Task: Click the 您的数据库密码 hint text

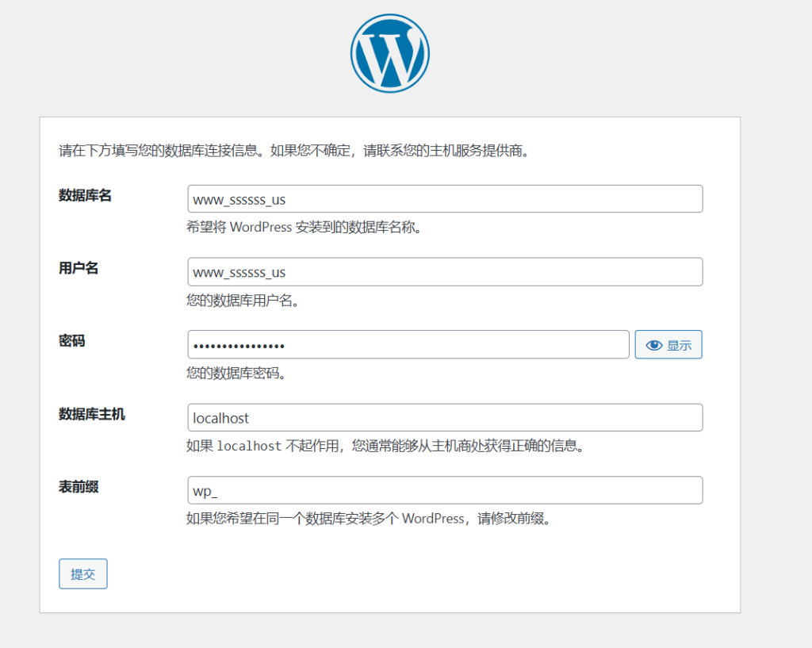Action: coord(236,373)
